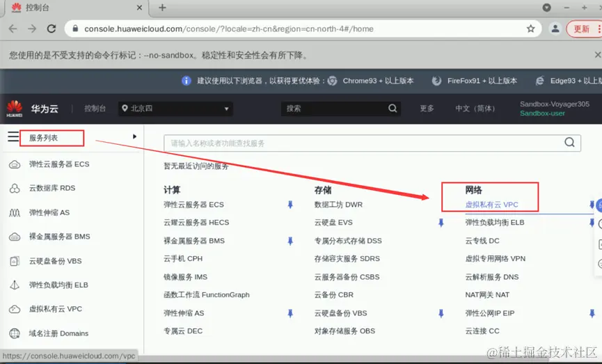Click the browser profile avatar icon

tap(555, 29)
